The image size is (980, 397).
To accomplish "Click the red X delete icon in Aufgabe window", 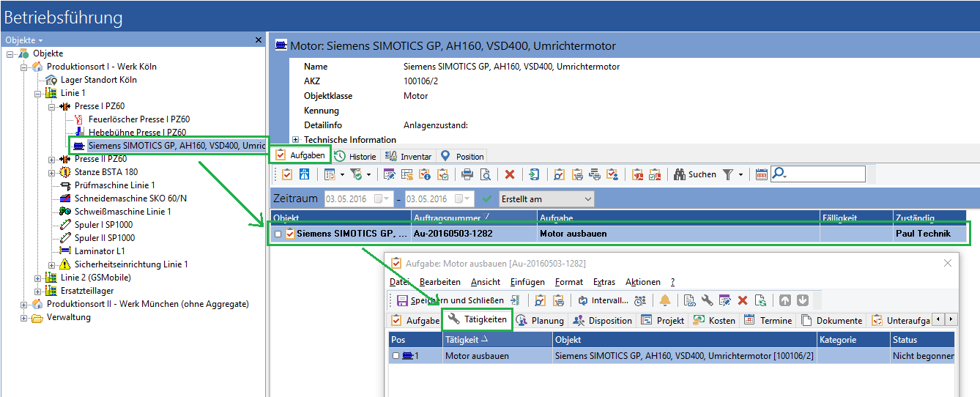I will pos(743,300).
